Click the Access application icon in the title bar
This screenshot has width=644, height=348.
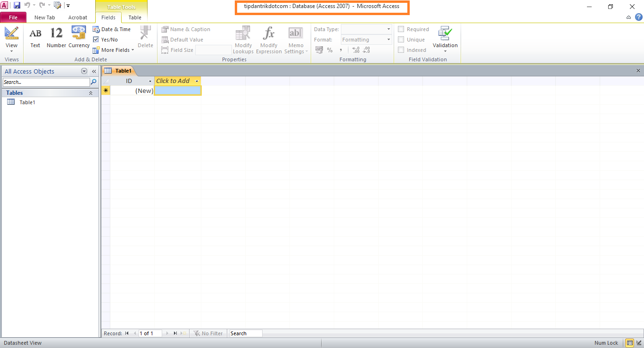pos(5,5)
